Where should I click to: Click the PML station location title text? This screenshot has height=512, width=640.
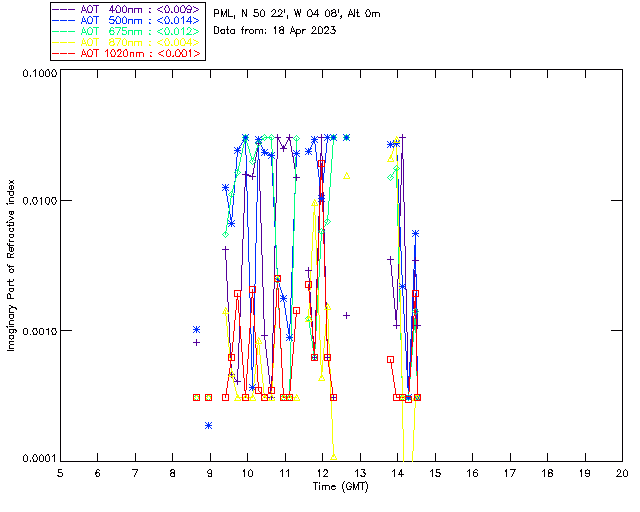[x=297, y=14]
